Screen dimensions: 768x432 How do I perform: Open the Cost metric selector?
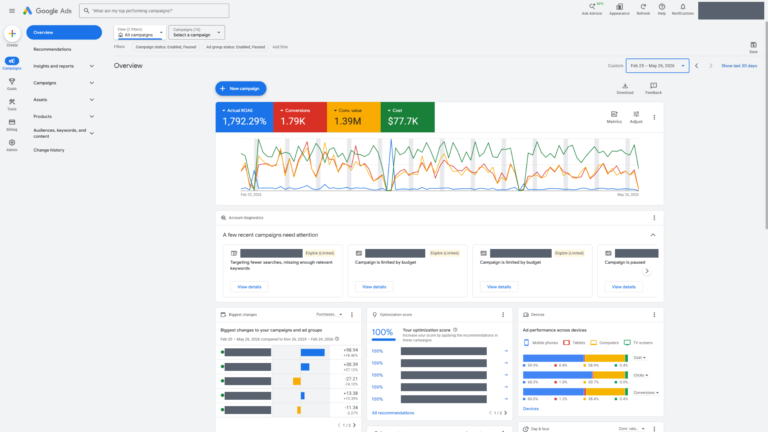click(x=408, y=117)
